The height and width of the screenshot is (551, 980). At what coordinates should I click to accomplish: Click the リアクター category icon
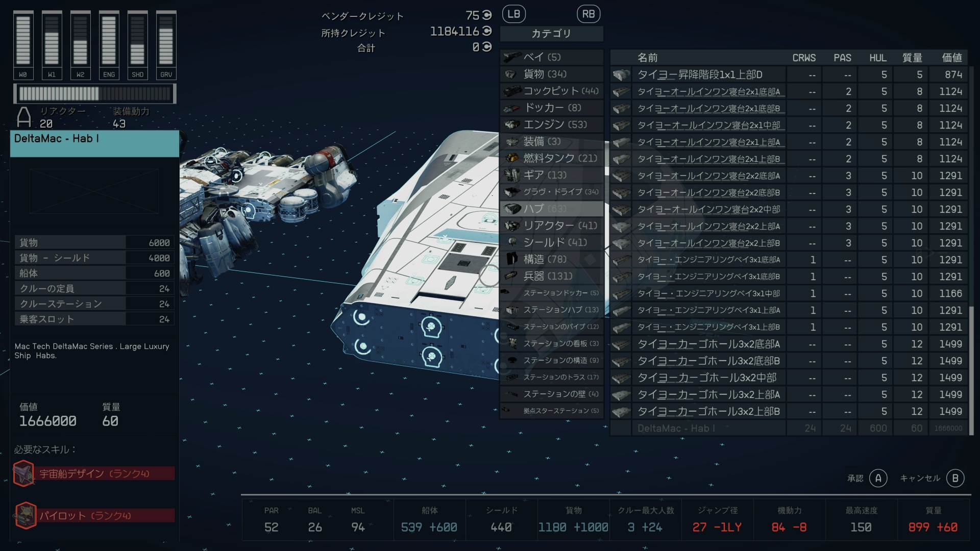[x=511, y=226]
